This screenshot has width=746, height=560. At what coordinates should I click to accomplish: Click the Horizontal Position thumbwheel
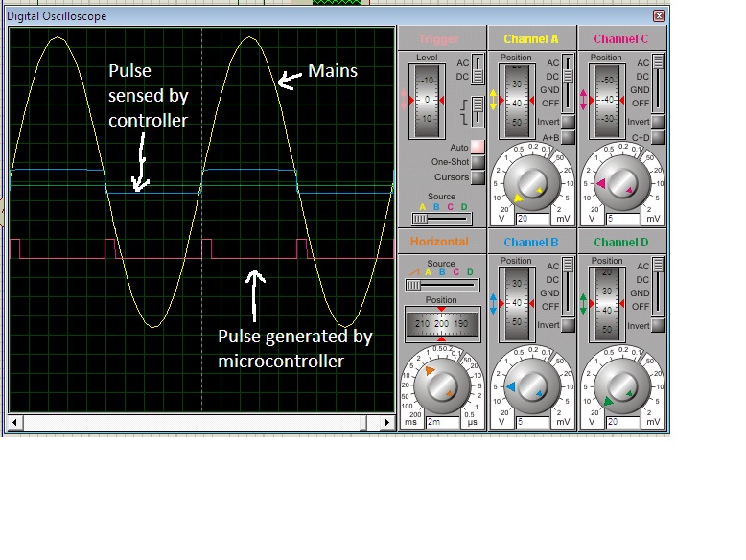(x=442, y=323)
